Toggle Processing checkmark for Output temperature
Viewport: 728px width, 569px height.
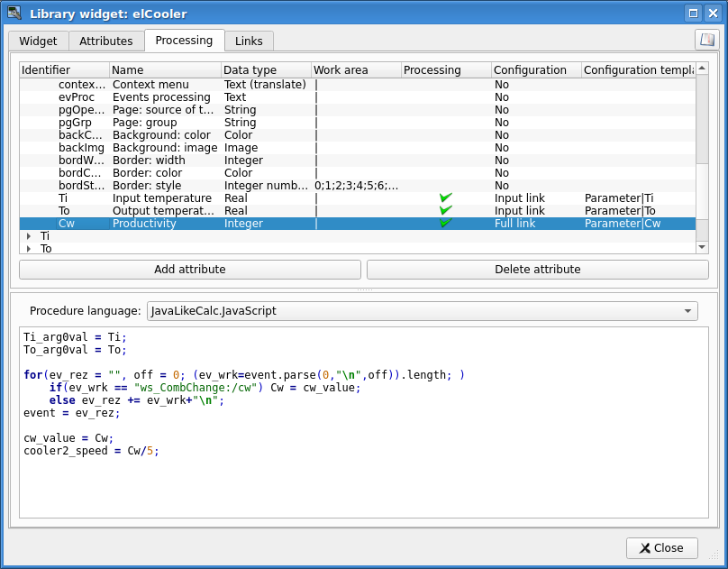coord(445,210)
